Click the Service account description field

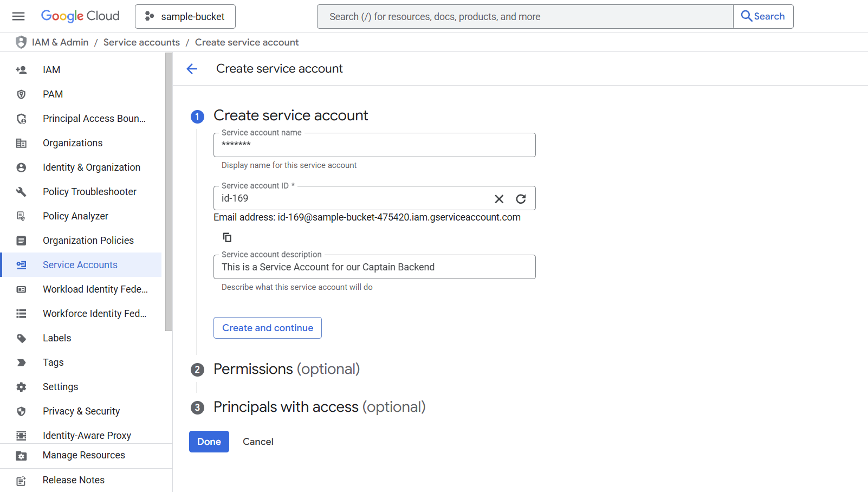coord(374,267)
